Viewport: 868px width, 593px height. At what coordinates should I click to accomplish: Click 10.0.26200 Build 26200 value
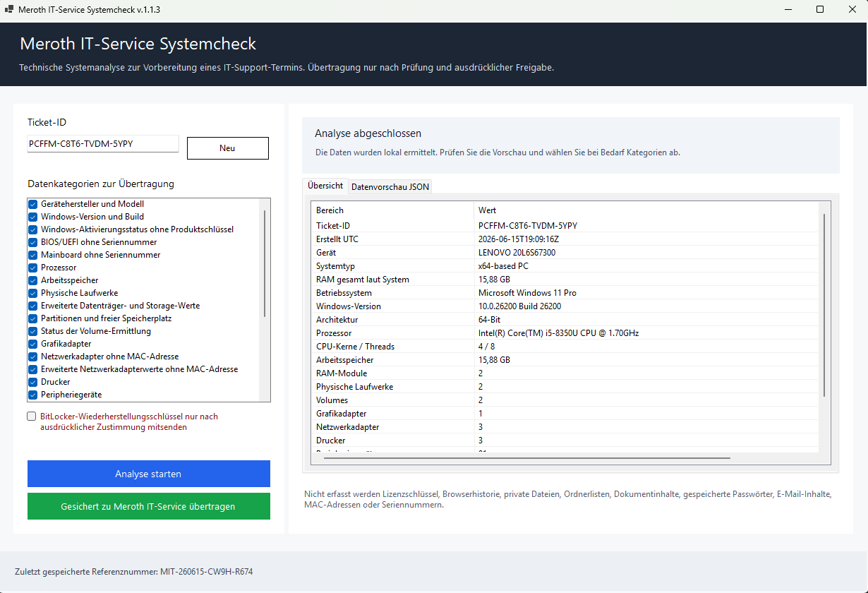[520, 306]
